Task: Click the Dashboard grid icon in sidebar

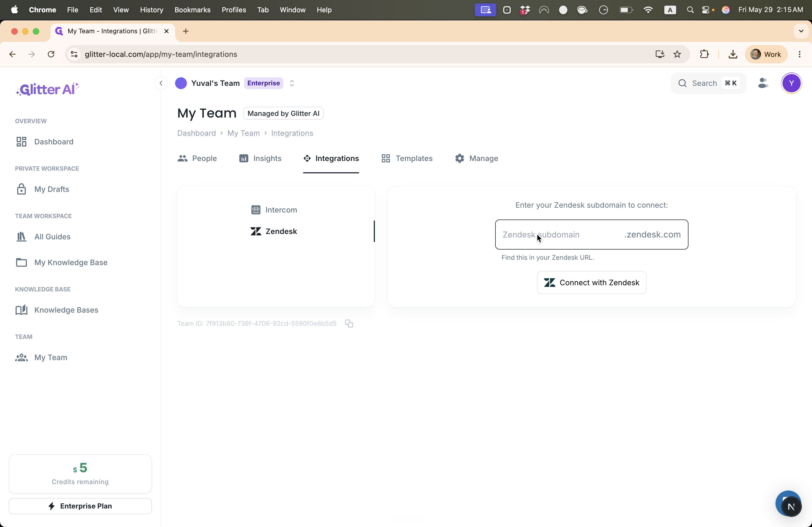Action: pos(21,142)
